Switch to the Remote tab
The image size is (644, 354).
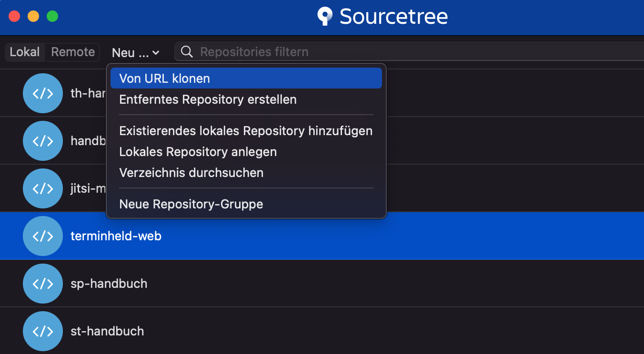pos(72,52)
